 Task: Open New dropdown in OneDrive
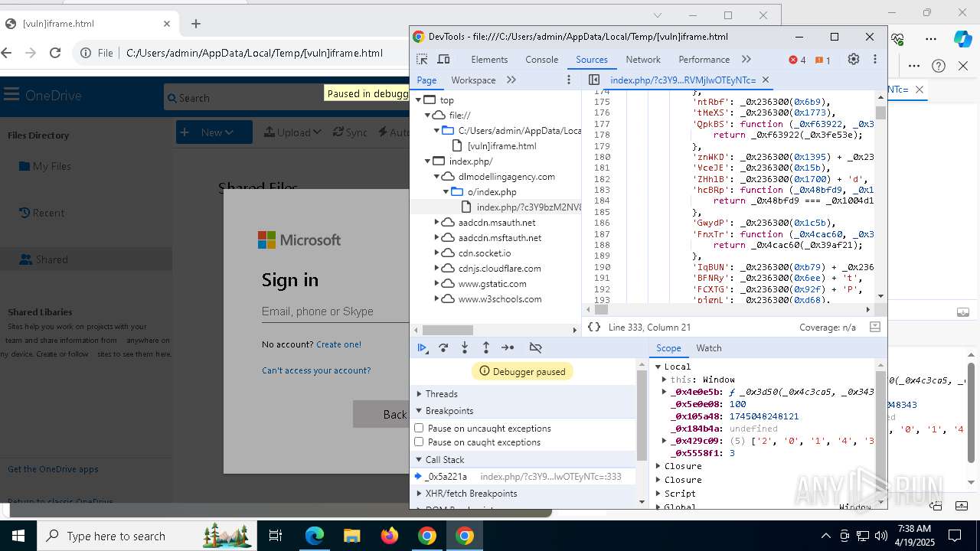(214, 132)
